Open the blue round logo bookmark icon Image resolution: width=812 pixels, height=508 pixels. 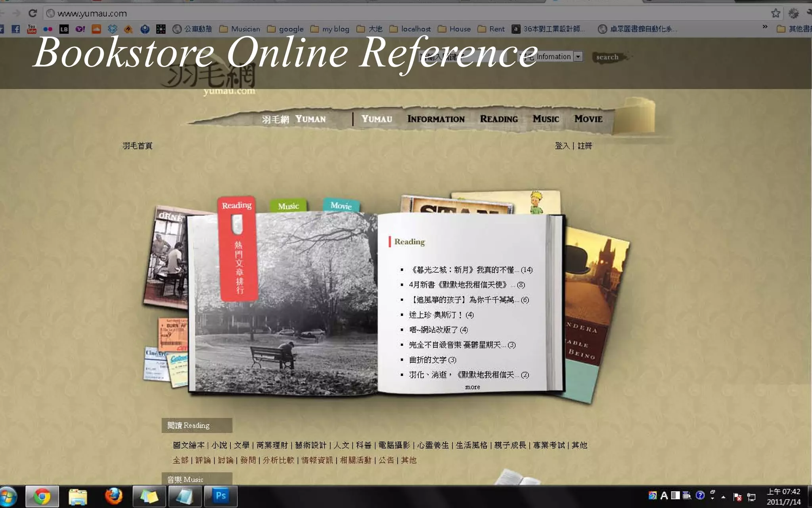click(145, 29)
